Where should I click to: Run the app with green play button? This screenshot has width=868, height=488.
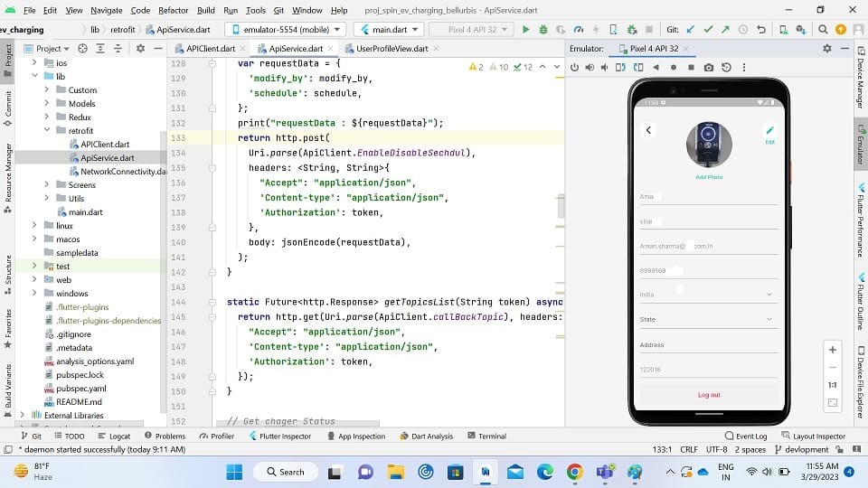525,29
